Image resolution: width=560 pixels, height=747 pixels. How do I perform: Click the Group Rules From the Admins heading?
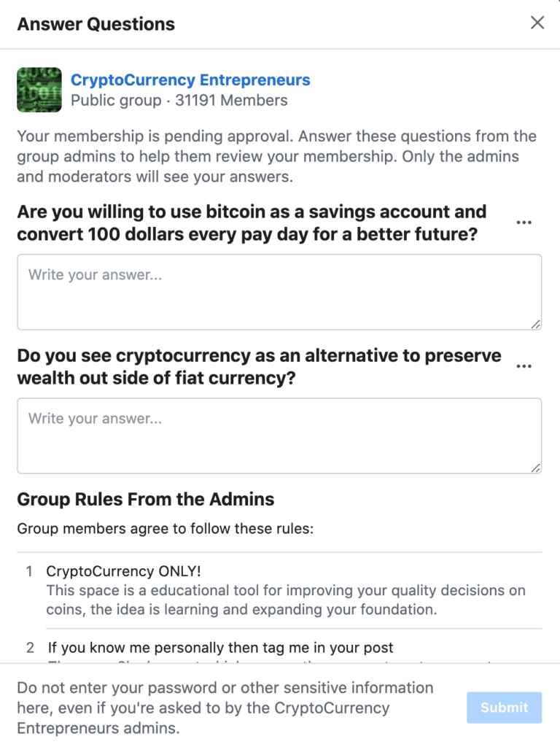pos(146,499)
